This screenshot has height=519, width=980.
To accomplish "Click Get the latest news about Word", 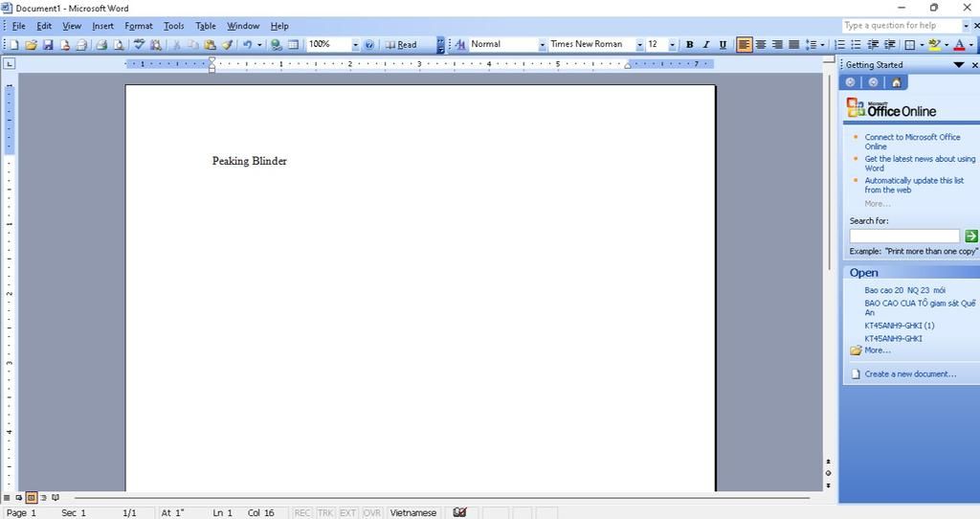I will click(x=920, y=163).
